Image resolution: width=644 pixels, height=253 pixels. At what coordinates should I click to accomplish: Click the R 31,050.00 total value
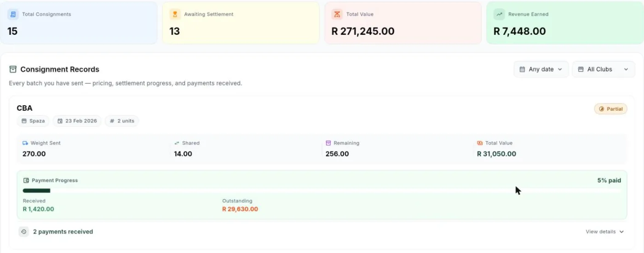pos(496,154)
